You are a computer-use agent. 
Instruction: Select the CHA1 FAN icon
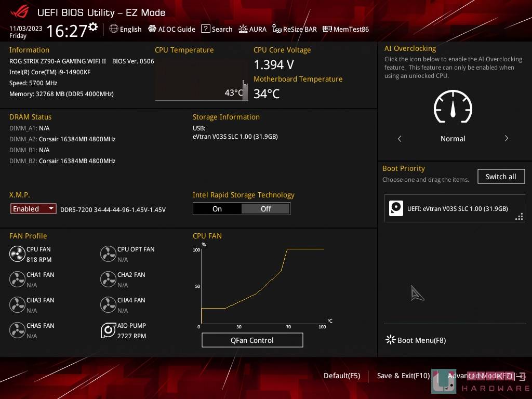pyautogui.click(x=17, y=279)
